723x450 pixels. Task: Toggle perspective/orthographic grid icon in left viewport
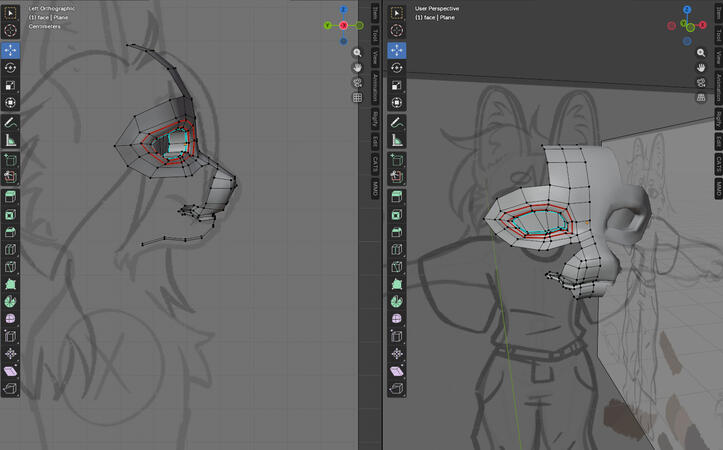click(357, 98)
